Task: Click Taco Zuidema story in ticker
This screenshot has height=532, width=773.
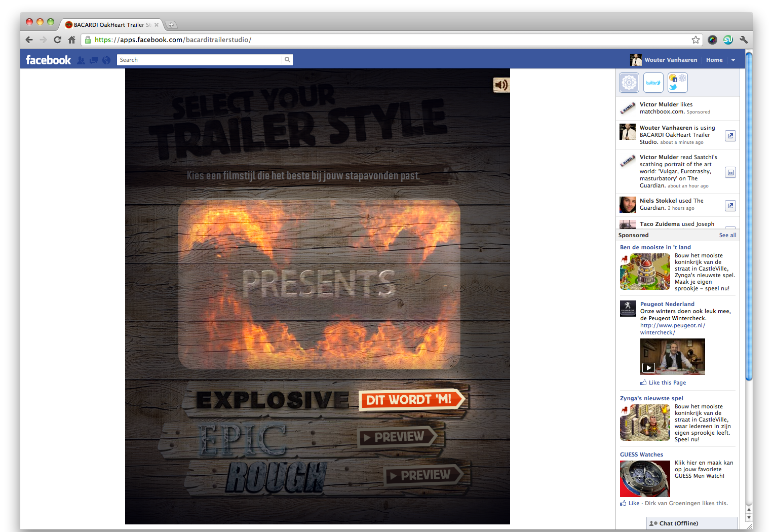Action: pyautogui.click(x=678, y=224)
